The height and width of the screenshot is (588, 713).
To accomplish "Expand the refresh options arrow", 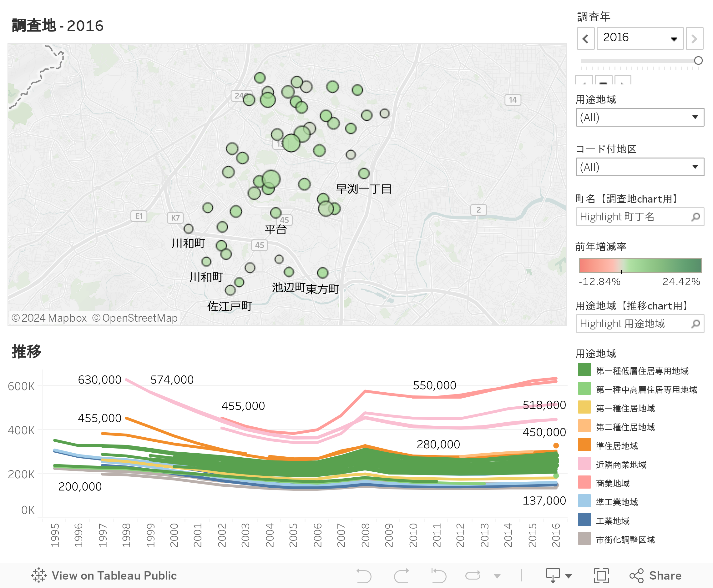I will click(x=497, y=576).
